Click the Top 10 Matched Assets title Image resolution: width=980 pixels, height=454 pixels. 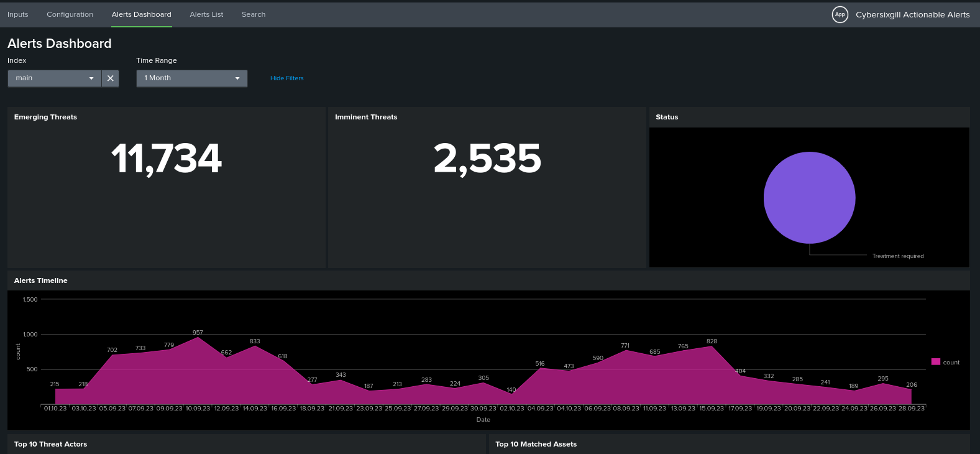[536, 444]
